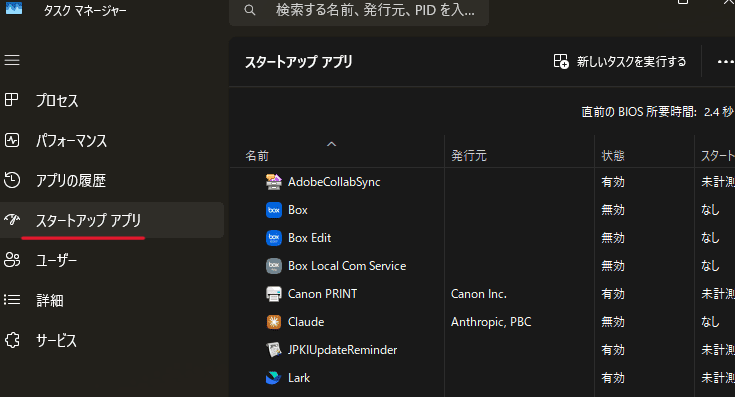Screen dimensions: 735x397
Task: Open the three-dot more options menu
Action: pos(725,61)
